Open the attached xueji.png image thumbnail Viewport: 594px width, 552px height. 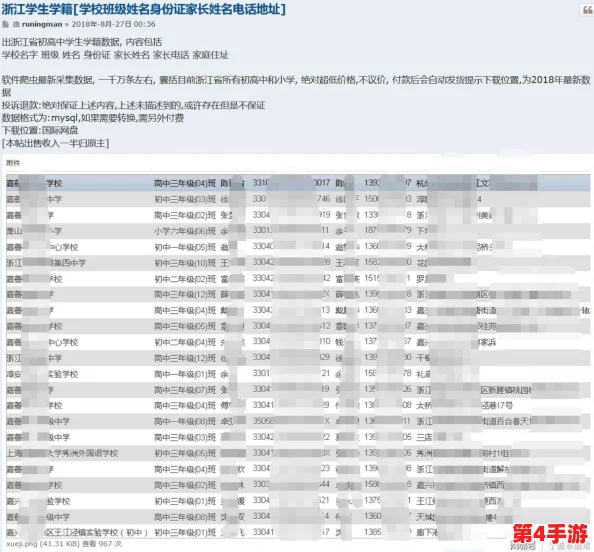298,356
